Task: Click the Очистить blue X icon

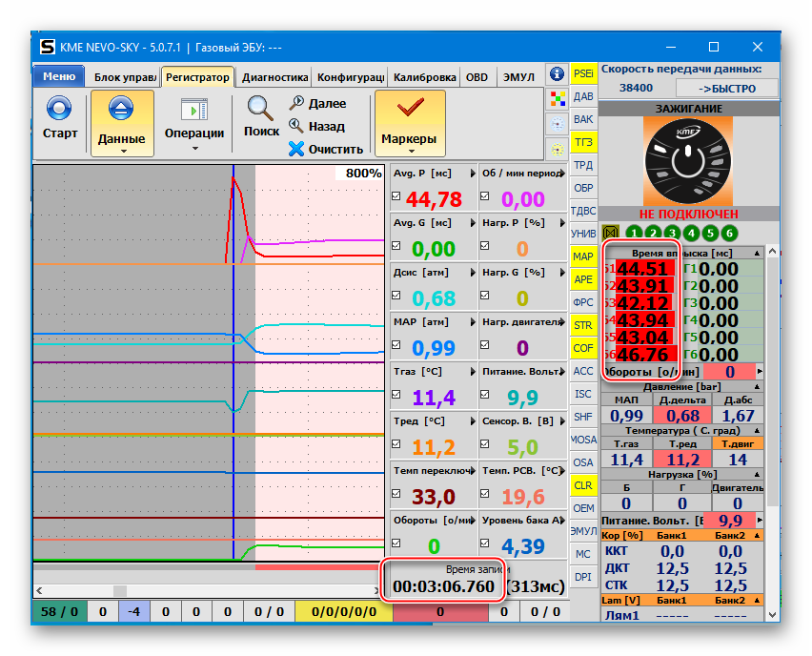Action: click(296, 149)
